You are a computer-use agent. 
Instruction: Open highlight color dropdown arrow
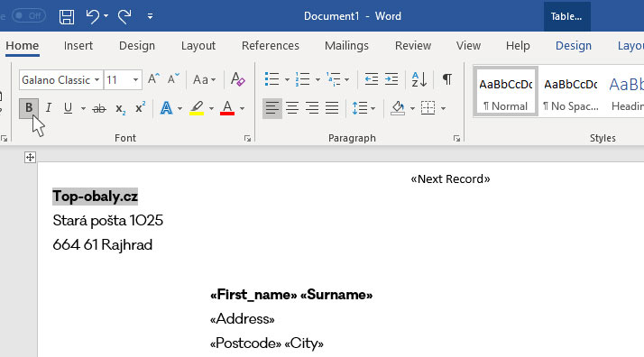pos(211,109)
